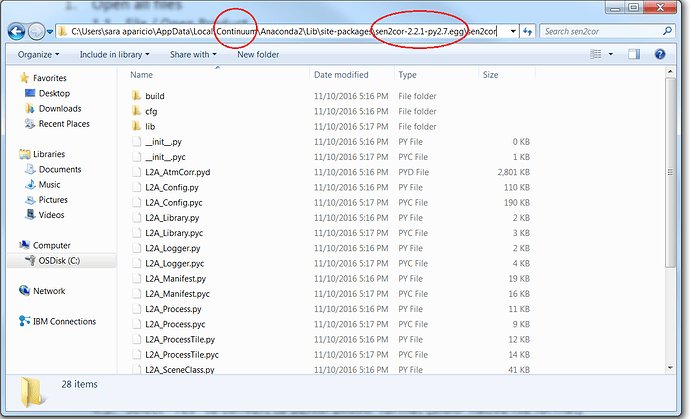
Task: Select the L2A_Manifest.py file icon
Action: tap(137, 278)
